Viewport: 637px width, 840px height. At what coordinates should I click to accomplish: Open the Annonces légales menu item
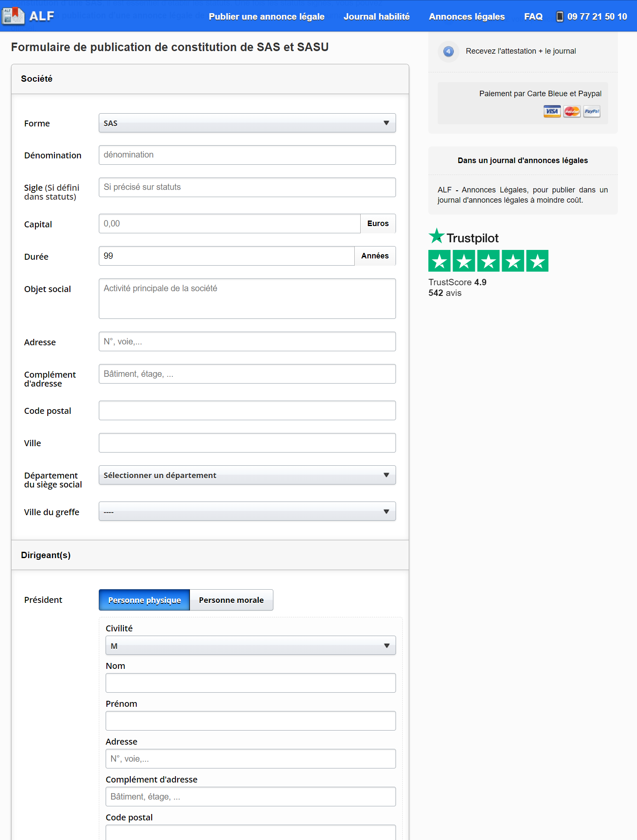click(x=467, y=17)
